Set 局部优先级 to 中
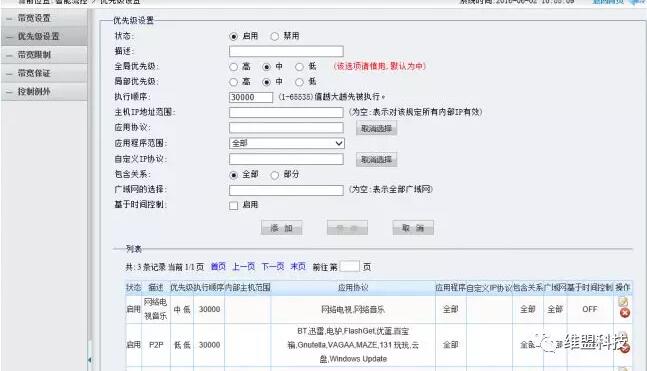This screenshot has height=371, width=647. [267, 82]
